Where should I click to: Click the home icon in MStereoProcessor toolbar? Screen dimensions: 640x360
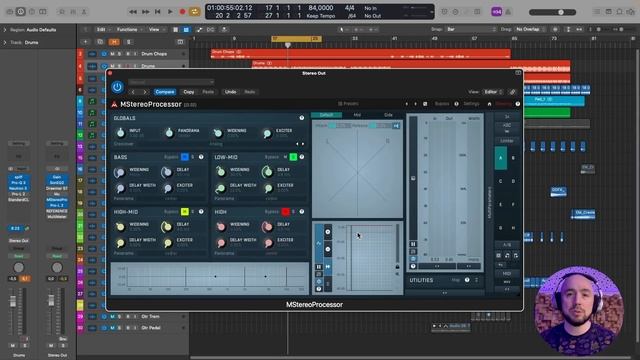point(489,104)
